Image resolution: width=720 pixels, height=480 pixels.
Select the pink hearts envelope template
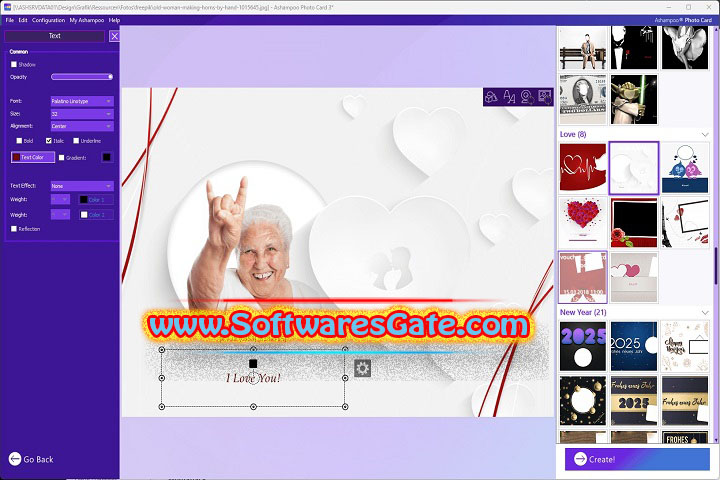634,277
